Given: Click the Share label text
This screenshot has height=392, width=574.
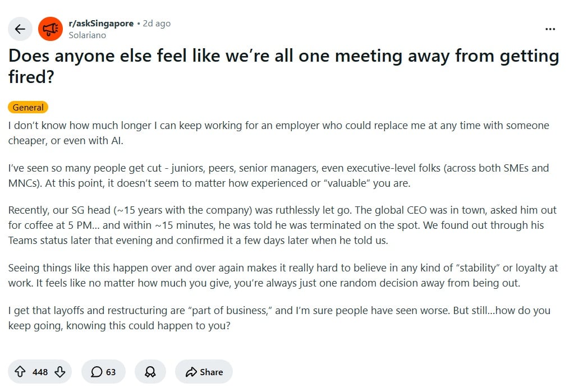Looking at the screenshot, I should pyautogui.click(x=212, y=372).
